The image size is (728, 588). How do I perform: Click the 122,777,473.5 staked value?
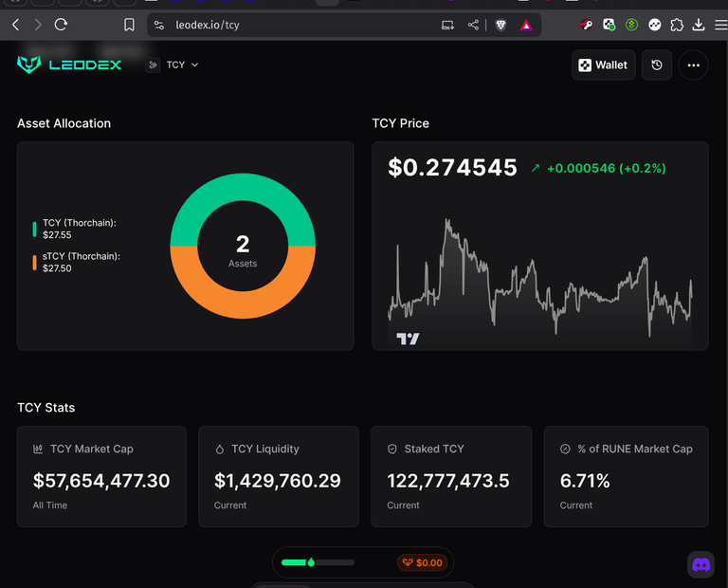448,481
